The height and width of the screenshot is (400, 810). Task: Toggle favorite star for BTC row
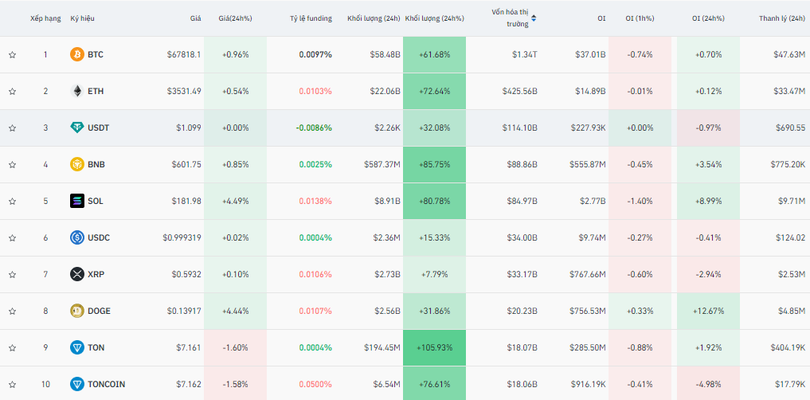coord(12,54)
